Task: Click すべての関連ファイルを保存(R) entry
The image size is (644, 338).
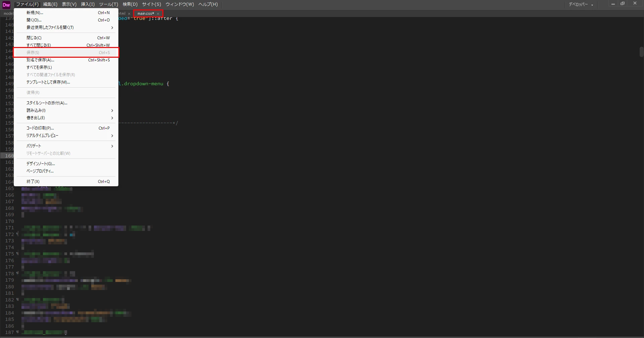Action: click(x=66, y=75)
